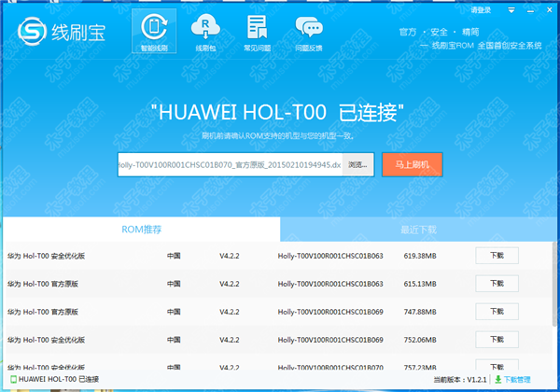Viewport: 560px width, 392px height.
Task: Download the 615.13MB ROM
Action: point(497,284)
